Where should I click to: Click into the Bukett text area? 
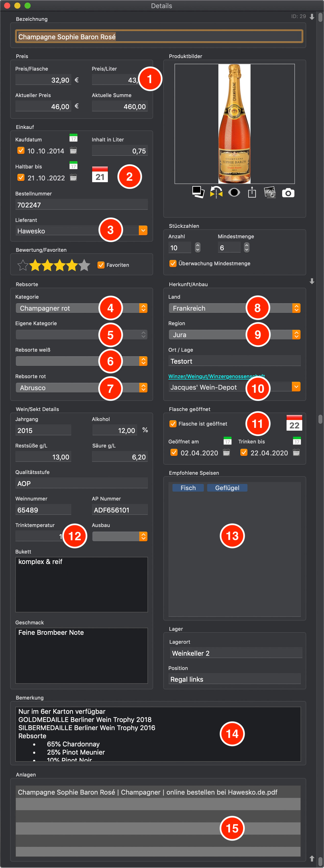[x=82, y=584]
